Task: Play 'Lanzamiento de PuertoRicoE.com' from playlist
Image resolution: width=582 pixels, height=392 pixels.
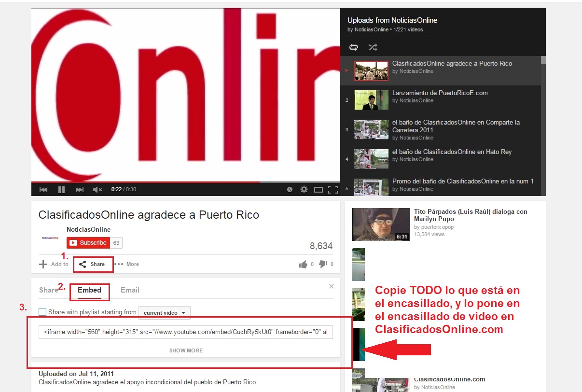Action: click(x=440, y=93)
